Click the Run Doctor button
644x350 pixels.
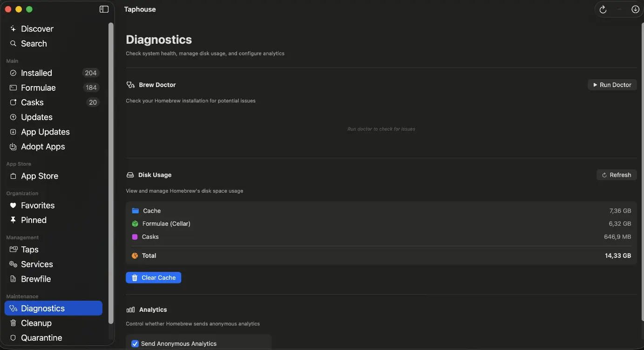tap(612, 85)
